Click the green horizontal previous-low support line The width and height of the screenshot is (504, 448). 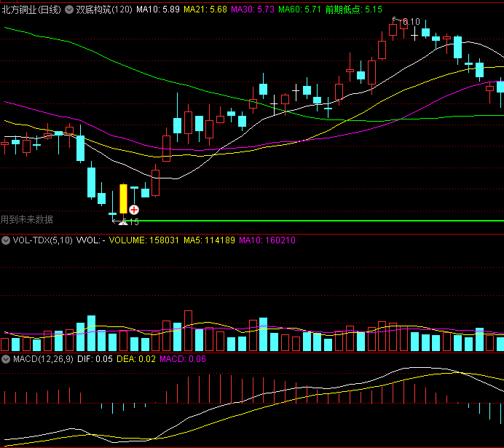[x=315, y=221]
